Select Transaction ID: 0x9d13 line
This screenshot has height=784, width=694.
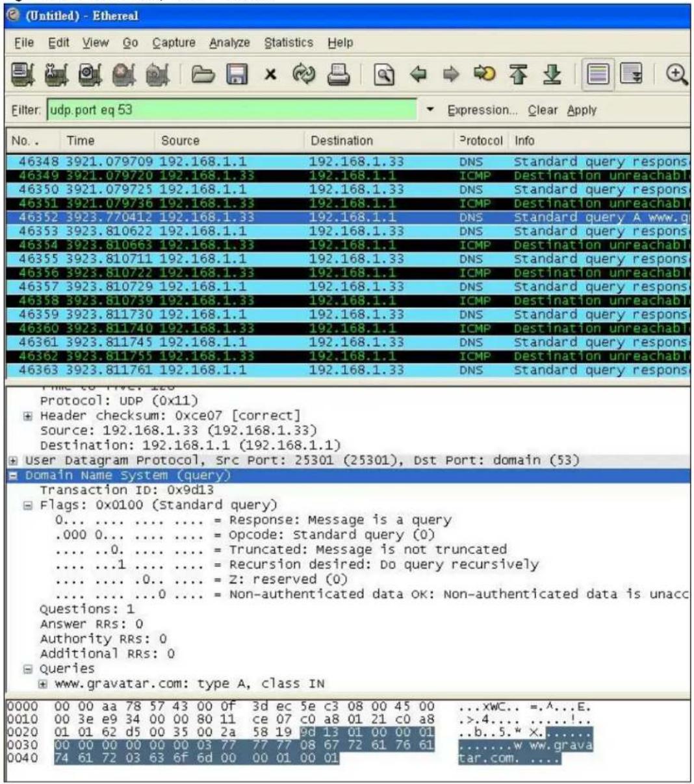(127, 490)
